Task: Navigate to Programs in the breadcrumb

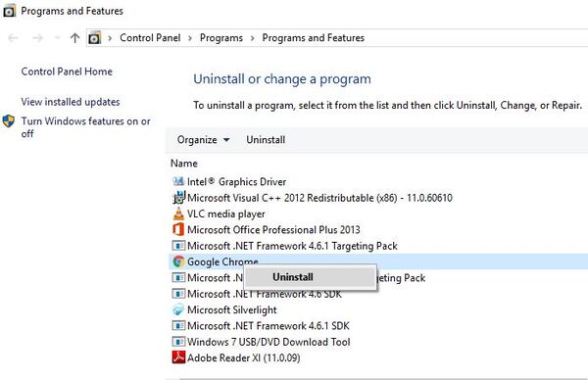Action: click(221, 38)
